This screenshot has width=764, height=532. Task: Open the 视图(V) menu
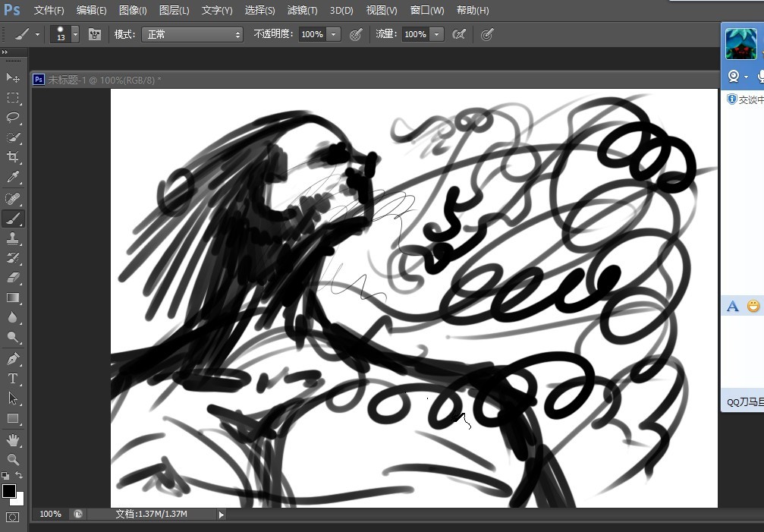click(382, 10)
